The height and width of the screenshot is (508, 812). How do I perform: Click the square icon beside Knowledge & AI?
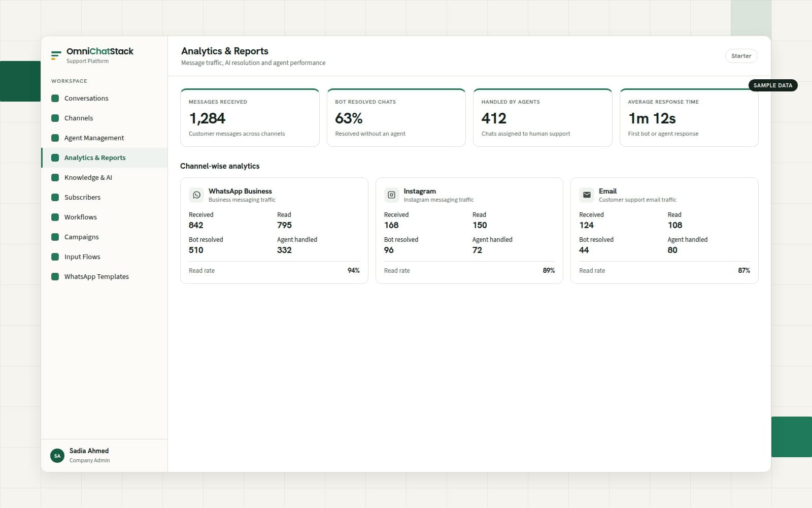pyautogui.click(x=55, y=177)
